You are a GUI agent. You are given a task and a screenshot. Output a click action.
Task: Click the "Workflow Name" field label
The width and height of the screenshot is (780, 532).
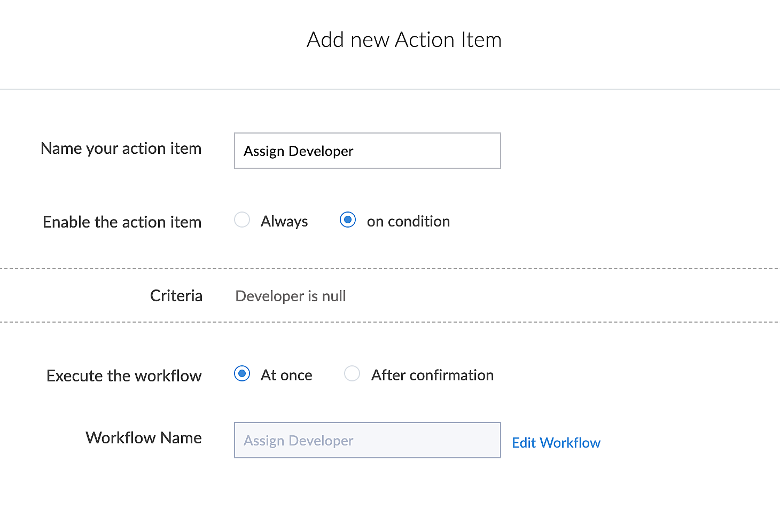(144, 438)
